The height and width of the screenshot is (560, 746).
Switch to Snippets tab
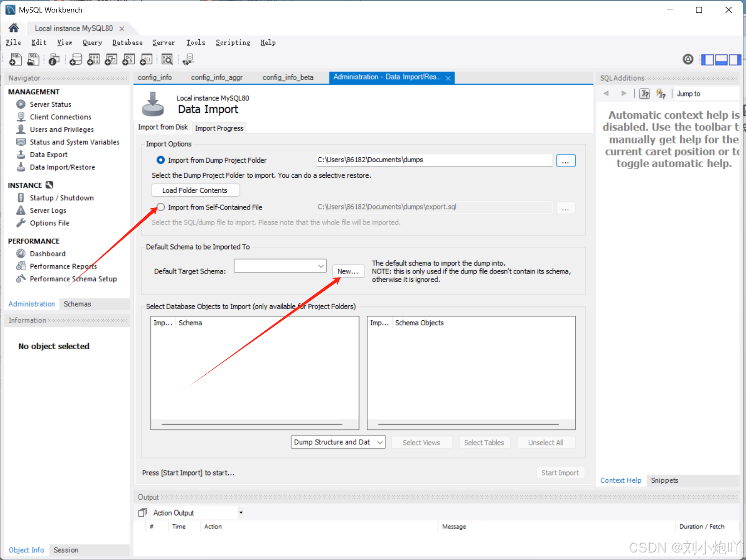[664, 480]
